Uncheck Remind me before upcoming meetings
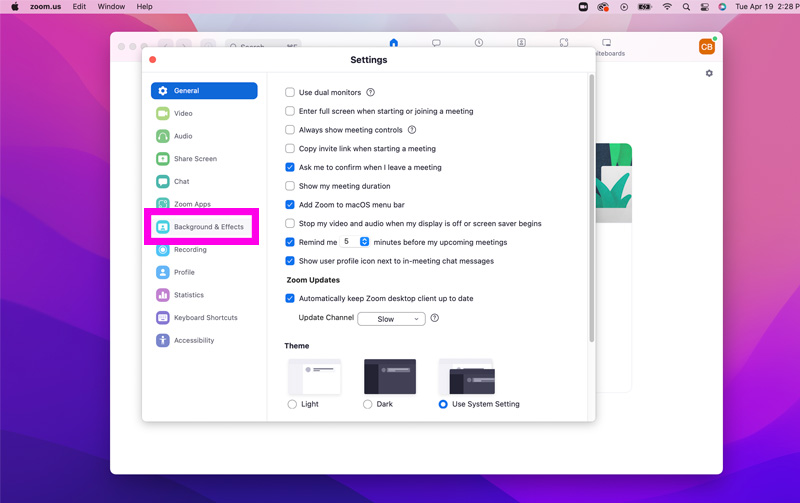This screenshot has height=503, width=800. 290,242
